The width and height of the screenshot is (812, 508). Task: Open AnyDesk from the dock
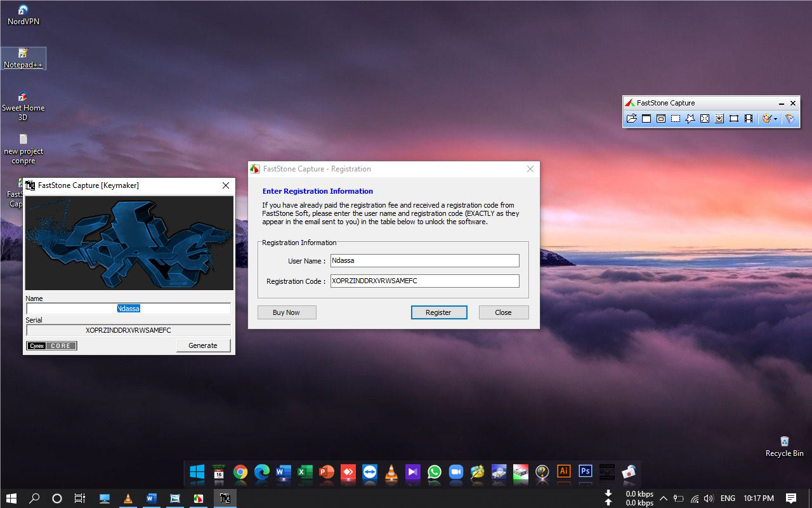348,472
